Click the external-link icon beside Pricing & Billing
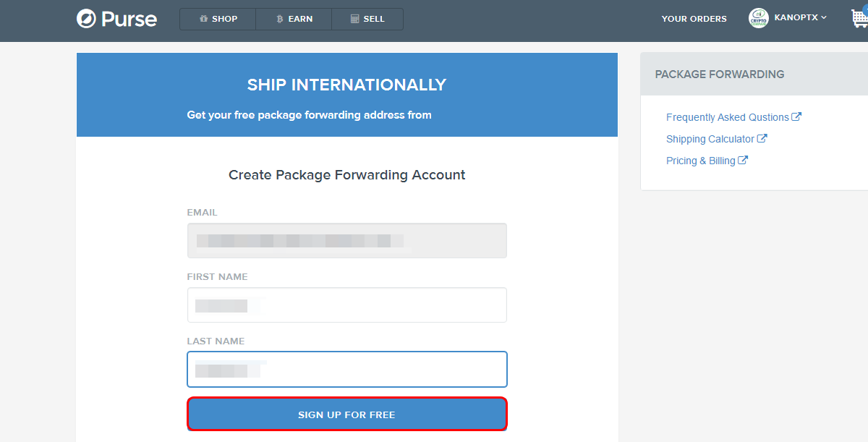This screenshot has height=442, width=868. point(743,160)
